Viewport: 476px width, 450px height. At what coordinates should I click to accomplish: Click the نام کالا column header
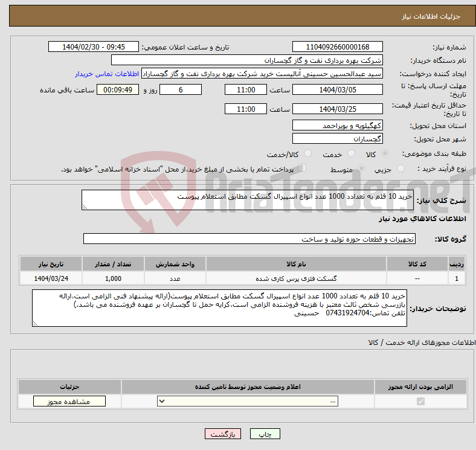[x=296, y=264]
